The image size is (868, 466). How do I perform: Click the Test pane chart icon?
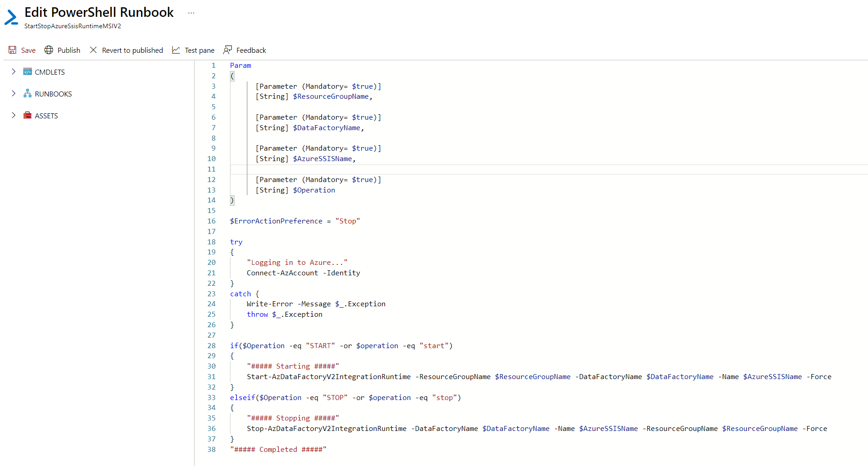click(176, 50)
